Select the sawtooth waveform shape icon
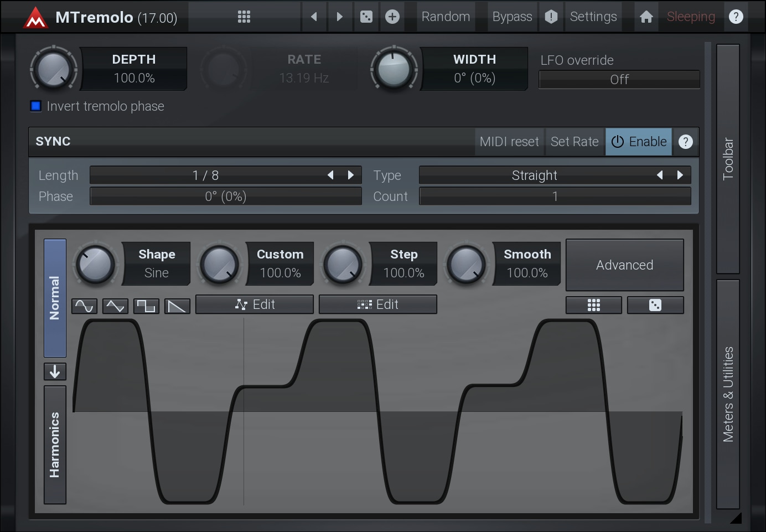 177,306
